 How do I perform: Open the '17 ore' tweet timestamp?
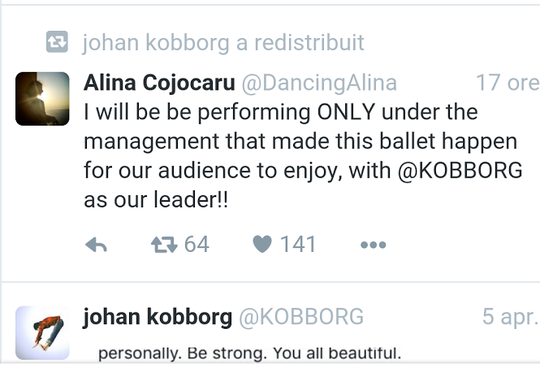pyautogui.click(x=508, y=83)
